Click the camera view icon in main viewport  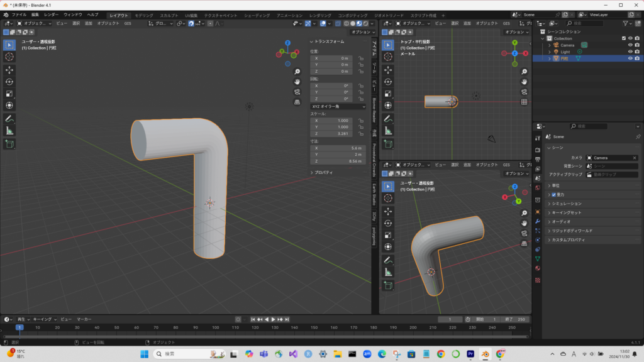(x=297, y=92)
